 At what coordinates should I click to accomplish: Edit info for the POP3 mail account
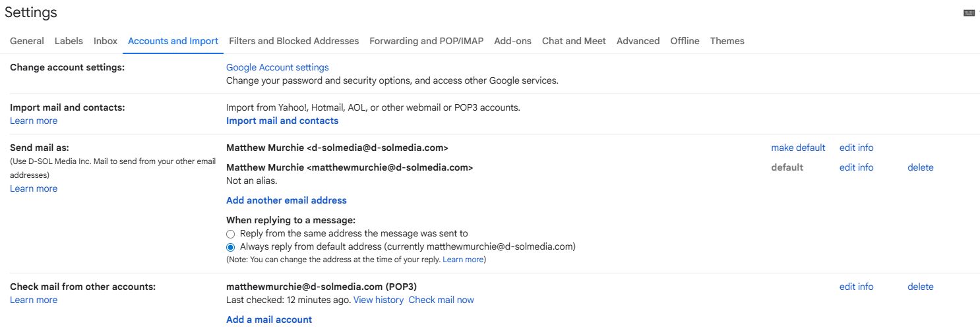pyautogui.click(x=856, y=287)
